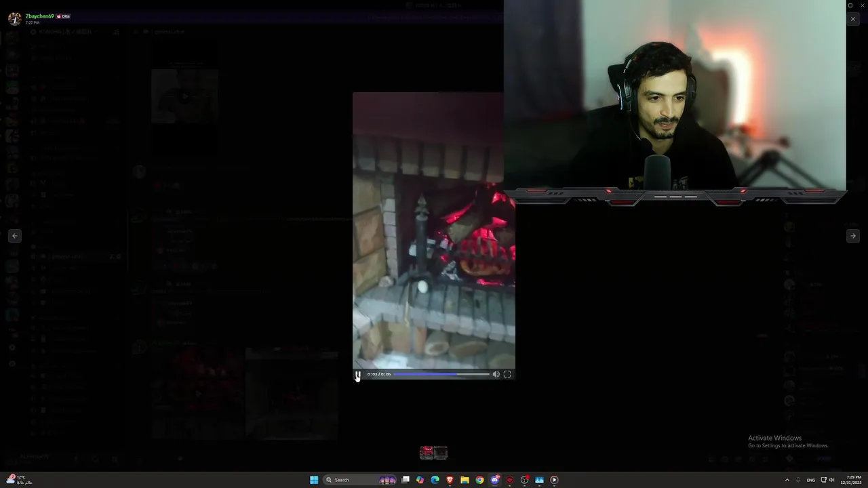Viewport: 868px width, 488px height.
Task: Go to the next media with right arrow
Action: [x=853, y=236]
